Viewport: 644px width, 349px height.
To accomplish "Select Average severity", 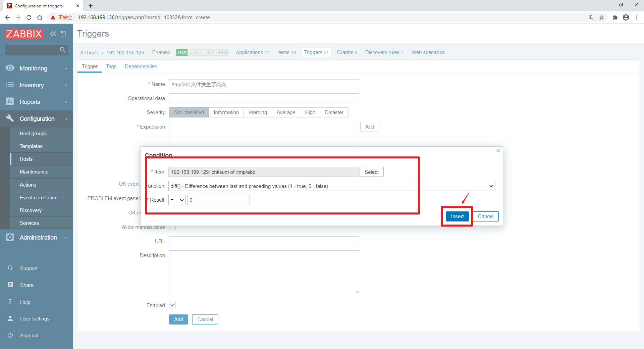I will [x=286, y=112].
